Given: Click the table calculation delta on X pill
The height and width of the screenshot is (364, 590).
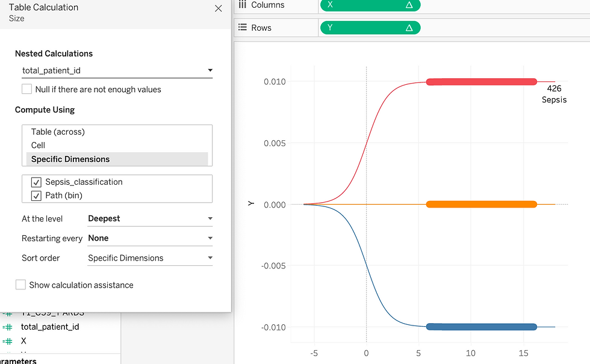Looking at the screenshot, I should [409, 5].
